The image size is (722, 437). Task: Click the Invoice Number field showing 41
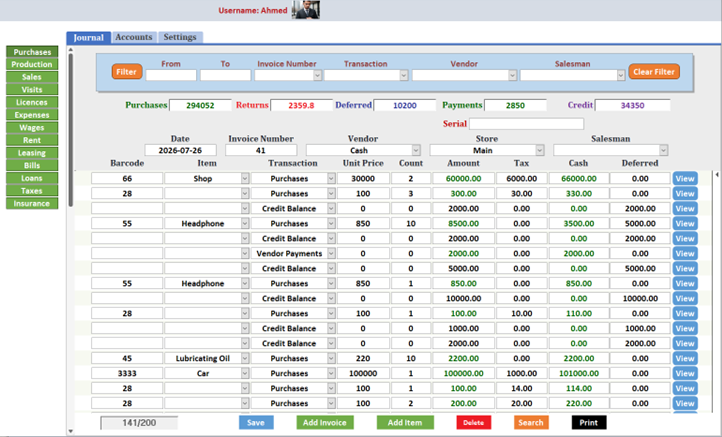[261, 150]
